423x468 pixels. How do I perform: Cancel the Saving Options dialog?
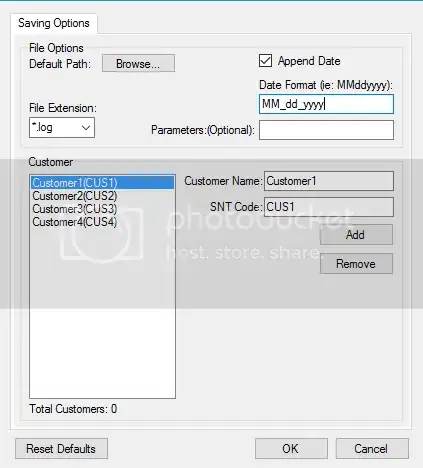372,449
